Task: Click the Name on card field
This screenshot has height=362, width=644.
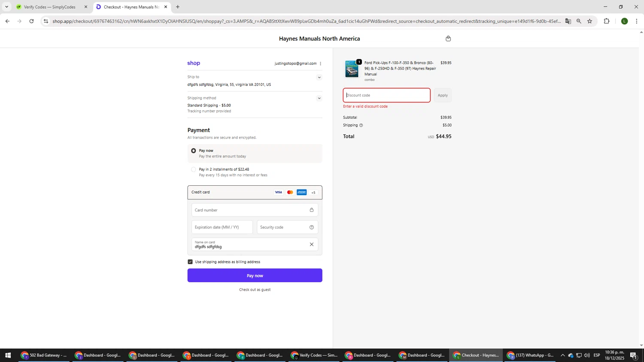Action: click(255, 244)
